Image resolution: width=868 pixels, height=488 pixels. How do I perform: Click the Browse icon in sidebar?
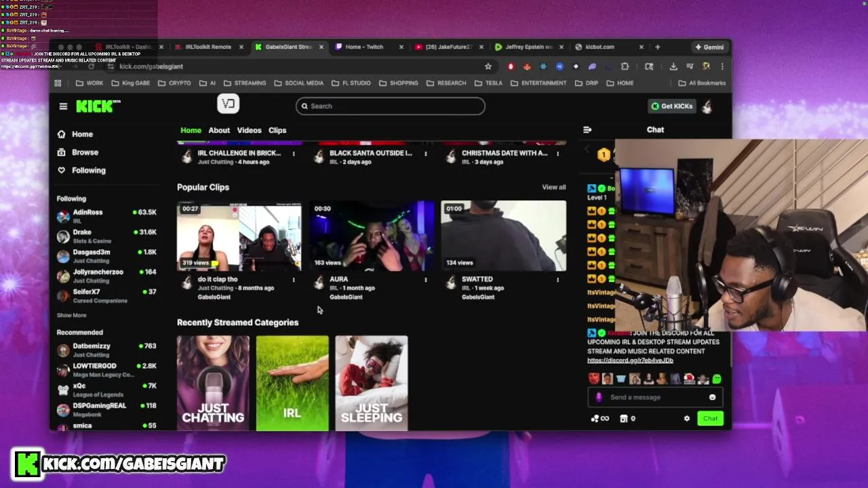[x=62, y=152]
